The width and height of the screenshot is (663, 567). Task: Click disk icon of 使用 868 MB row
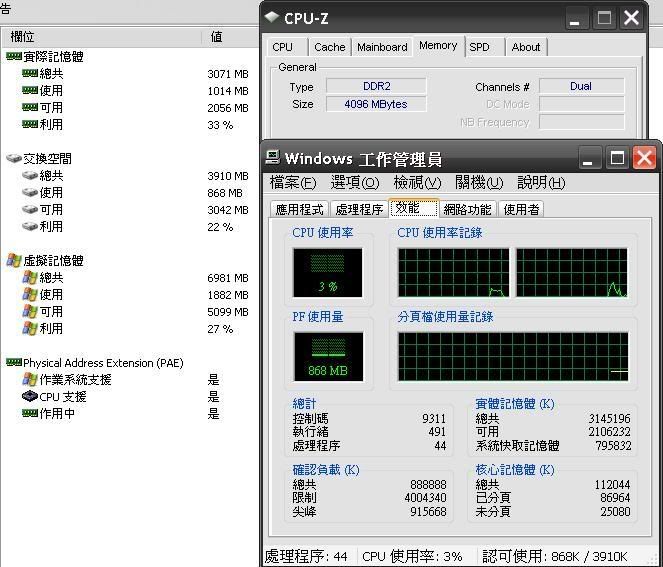pyautogui.click(x=30, y=192)
